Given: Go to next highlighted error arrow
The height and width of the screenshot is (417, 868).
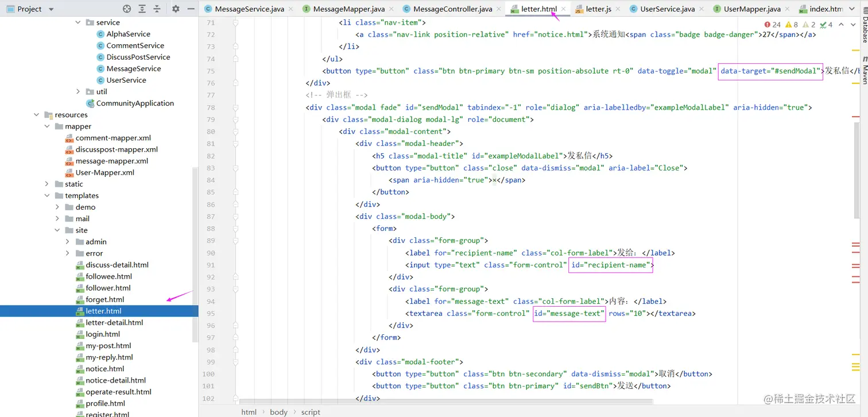Looking at the screenshot, I should click(x=853, y=25).
